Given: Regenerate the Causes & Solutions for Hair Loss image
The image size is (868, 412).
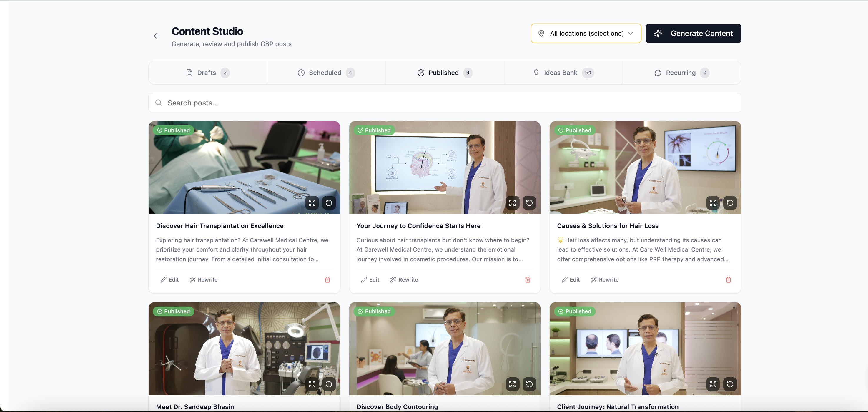Looking at the screenshot, I should 730,203.
